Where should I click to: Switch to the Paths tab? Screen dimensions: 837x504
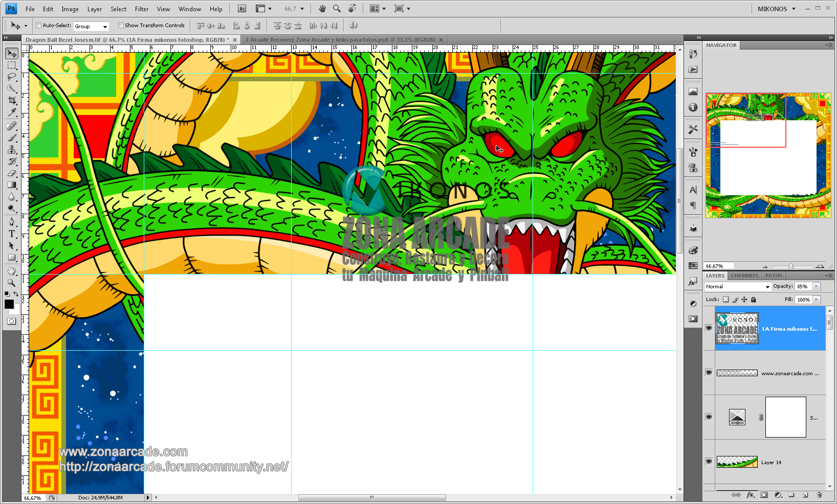coord(774,276)
